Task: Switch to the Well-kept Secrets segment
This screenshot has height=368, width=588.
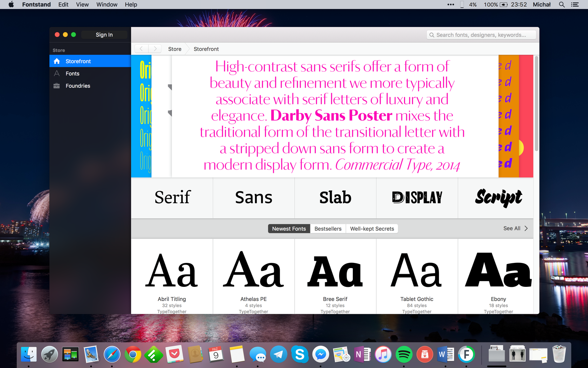Action: pos(372,229)
